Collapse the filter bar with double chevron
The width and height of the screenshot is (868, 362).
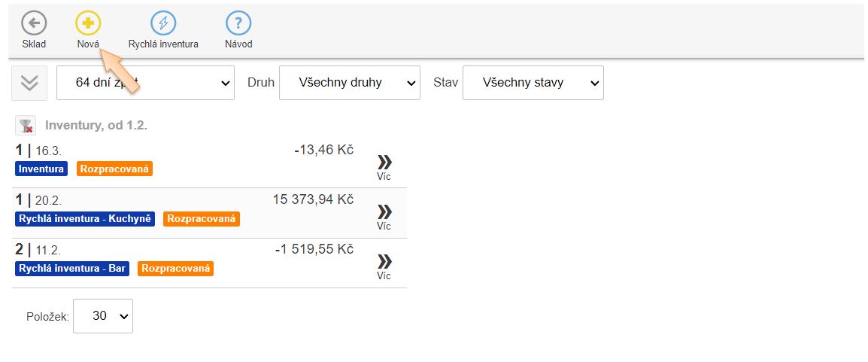coord(29,83)
